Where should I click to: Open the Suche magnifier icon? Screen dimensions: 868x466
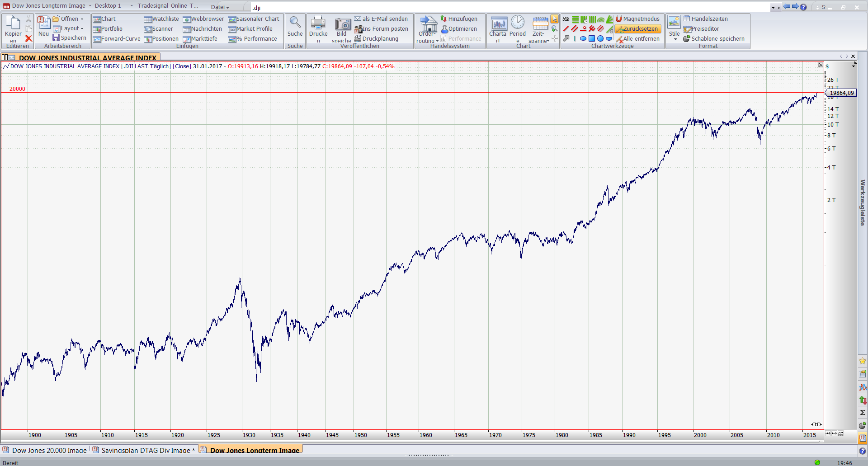pos(295,24)
